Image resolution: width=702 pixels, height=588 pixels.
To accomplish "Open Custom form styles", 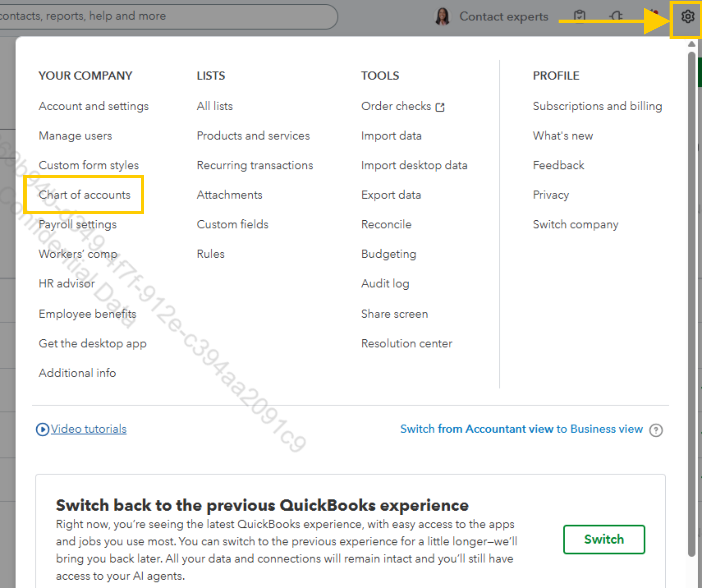I will pyautogui.click(x=89, y=165).
